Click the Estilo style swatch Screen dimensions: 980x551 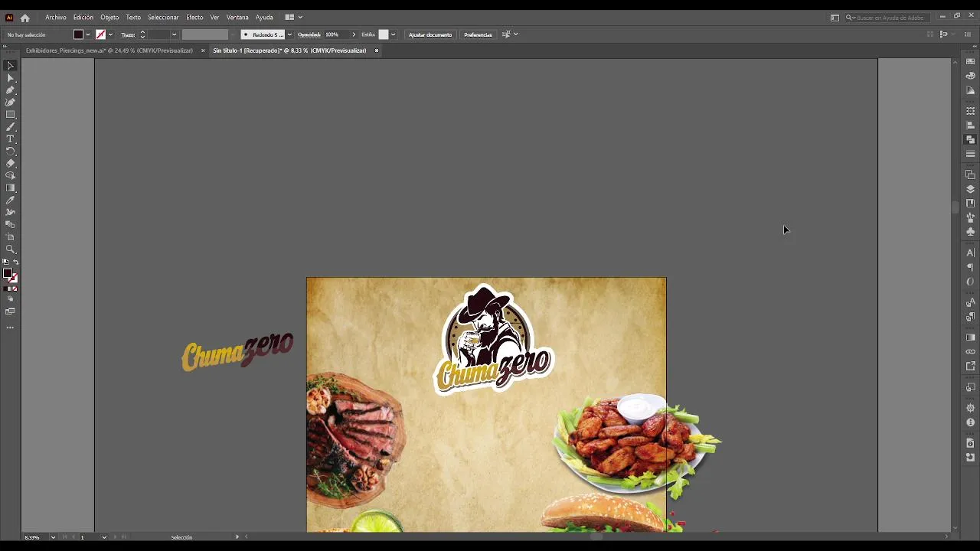(384, 34)
